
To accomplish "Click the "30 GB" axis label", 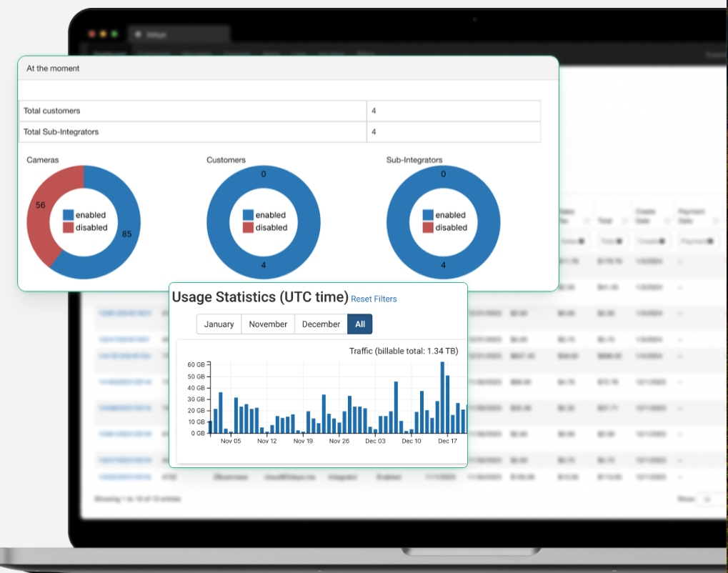I will point(196,399).
